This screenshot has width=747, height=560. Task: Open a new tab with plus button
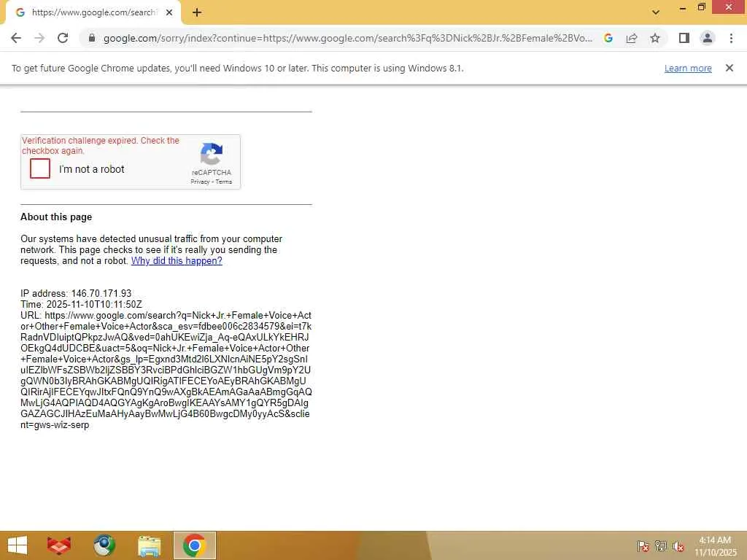pos(197,13)
